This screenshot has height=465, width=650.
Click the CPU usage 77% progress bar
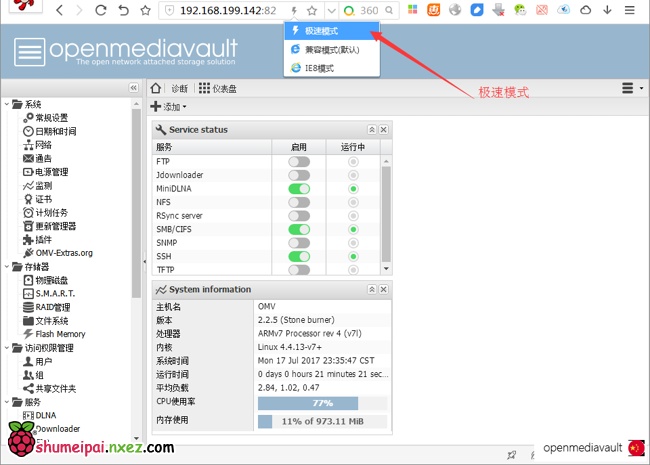point(322,402)
